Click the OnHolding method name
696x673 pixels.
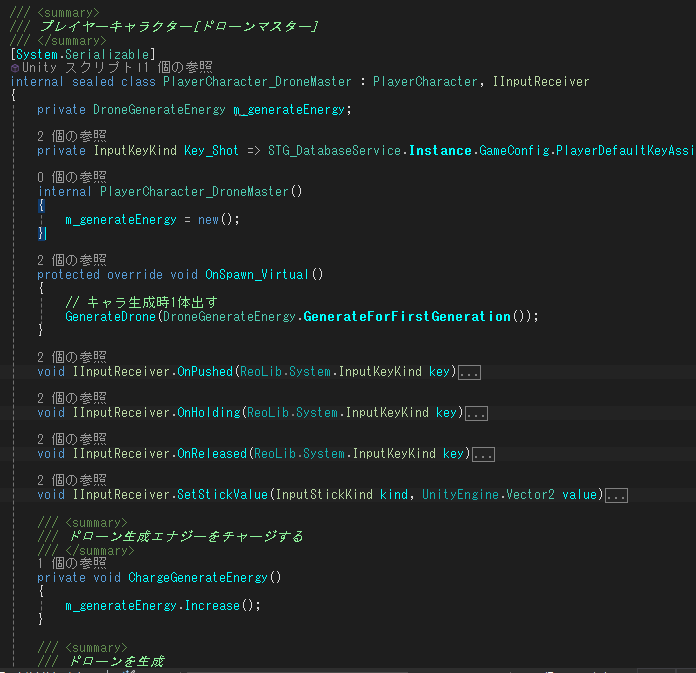(x=209, y=413)
